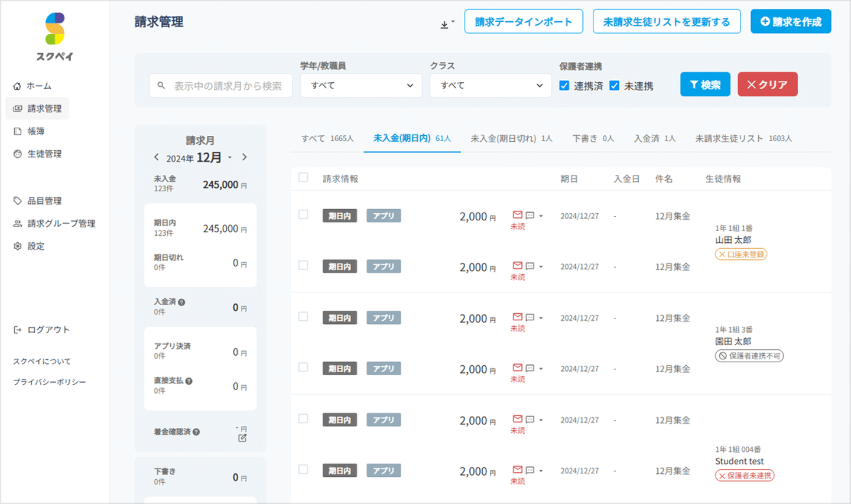Expand the 12月 month selector dropdown
This screenshot has height=504, width=851.
point(230,158)
